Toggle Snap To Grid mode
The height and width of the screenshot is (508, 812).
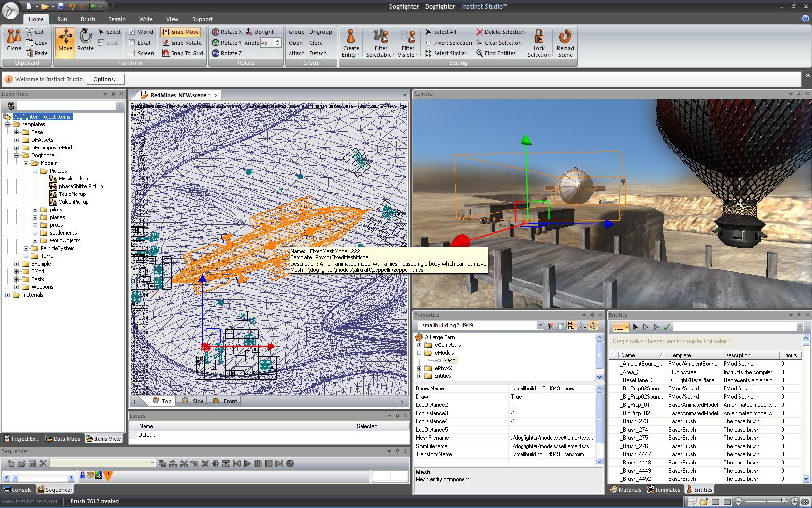click(183, 53)
